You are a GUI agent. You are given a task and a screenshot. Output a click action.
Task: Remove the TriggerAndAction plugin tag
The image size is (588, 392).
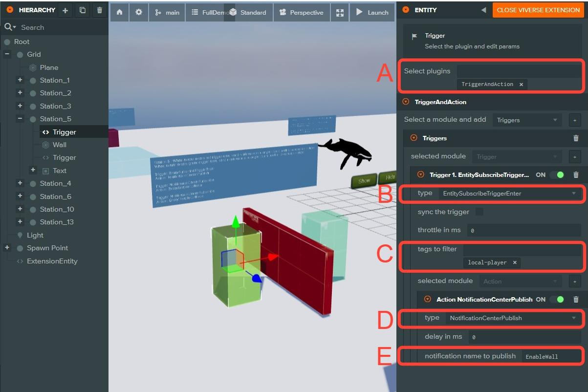(x=521, y=85)
